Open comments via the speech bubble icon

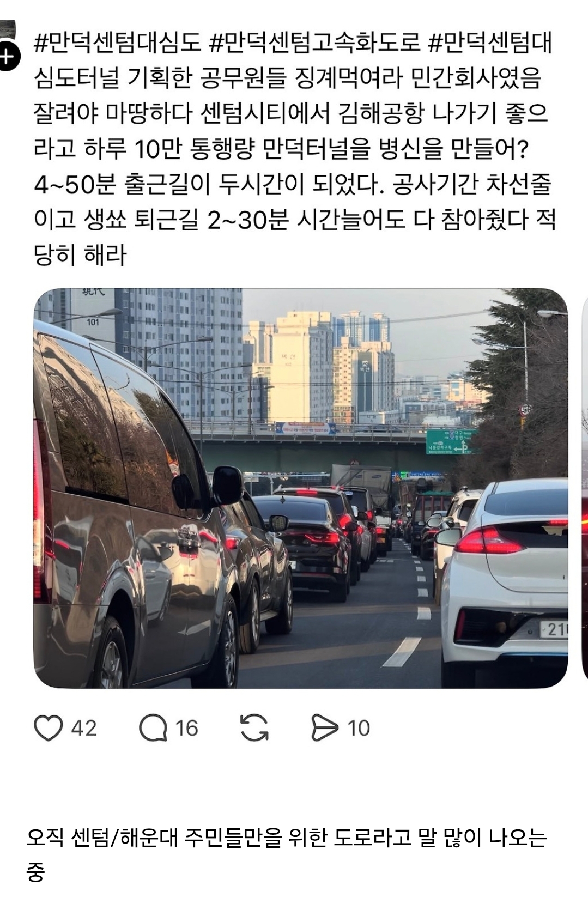pyautogui.click(x=153, y=728)
